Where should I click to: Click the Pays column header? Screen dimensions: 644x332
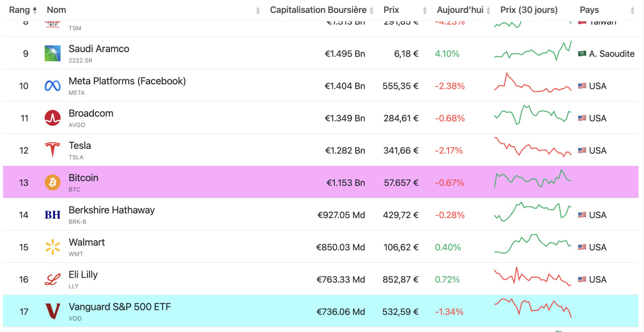[x=589, y=10]
